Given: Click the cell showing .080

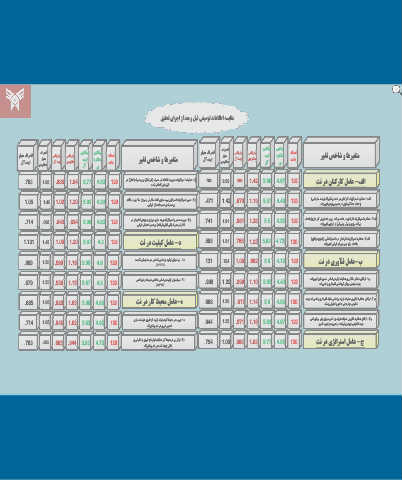Looking at the screenshot, I should pos(28,263).
